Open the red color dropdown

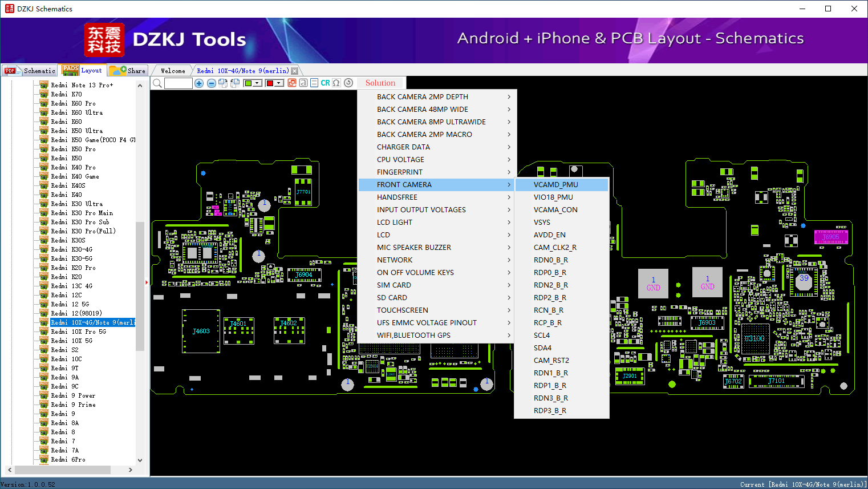279,83
